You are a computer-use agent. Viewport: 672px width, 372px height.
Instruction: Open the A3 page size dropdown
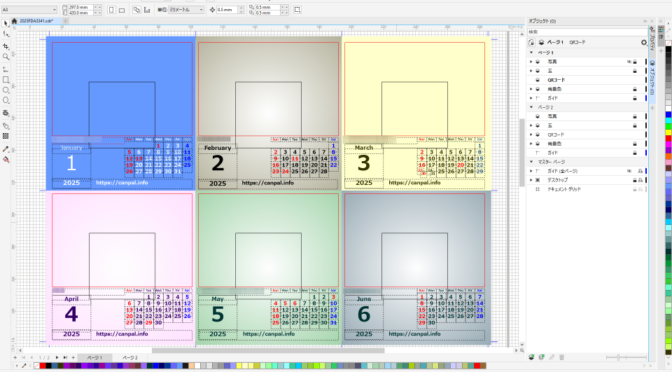pos(29,9)
